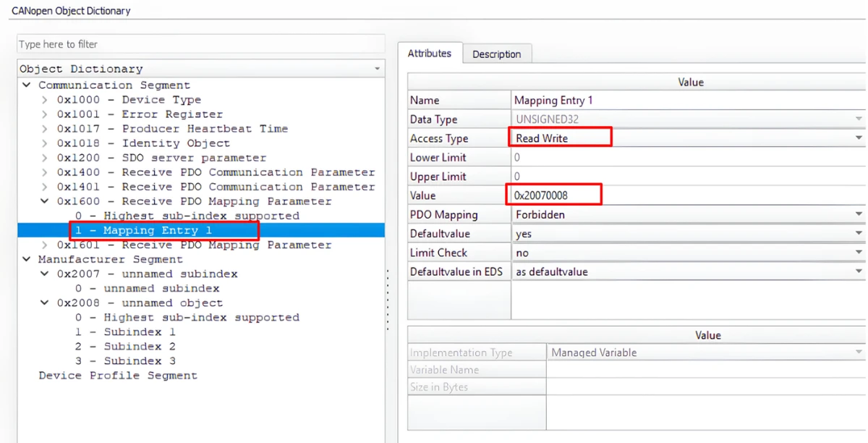868x443 pixels.
Task: Collapse the 0x2008 unnamed object node
Action: point(45,303)
